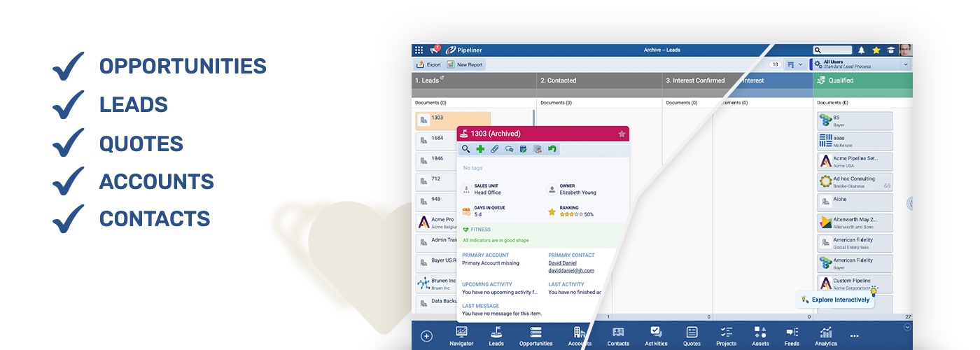Open the Acme Pro lead card

click(435, 223)
